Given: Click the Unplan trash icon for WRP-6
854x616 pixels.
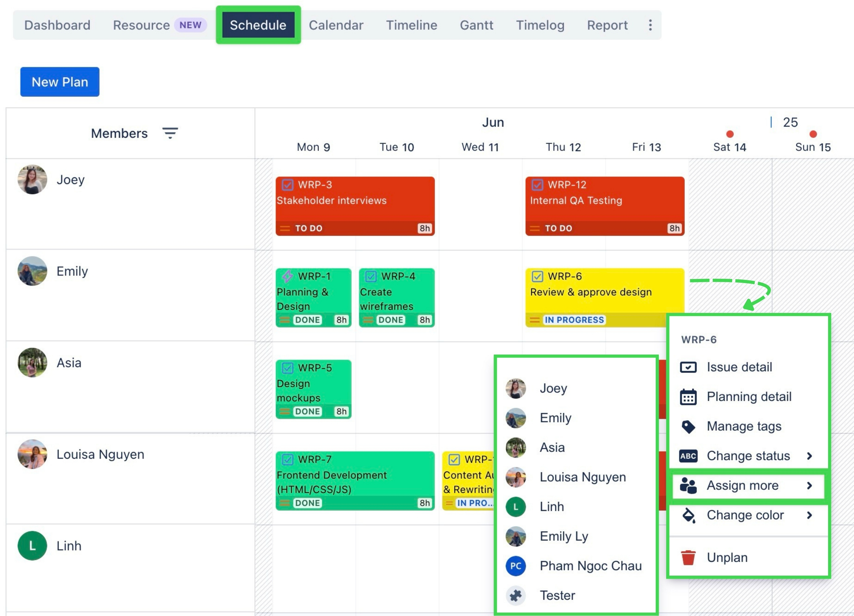Looking at the screenshot, I should (688, 558).
